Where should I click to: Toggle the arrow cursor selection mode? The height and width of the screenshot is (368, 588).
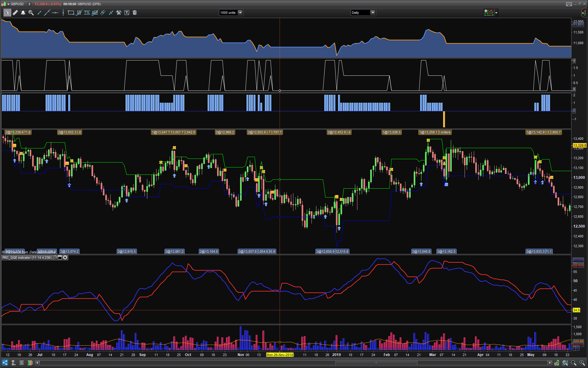(x=7, y=13)
